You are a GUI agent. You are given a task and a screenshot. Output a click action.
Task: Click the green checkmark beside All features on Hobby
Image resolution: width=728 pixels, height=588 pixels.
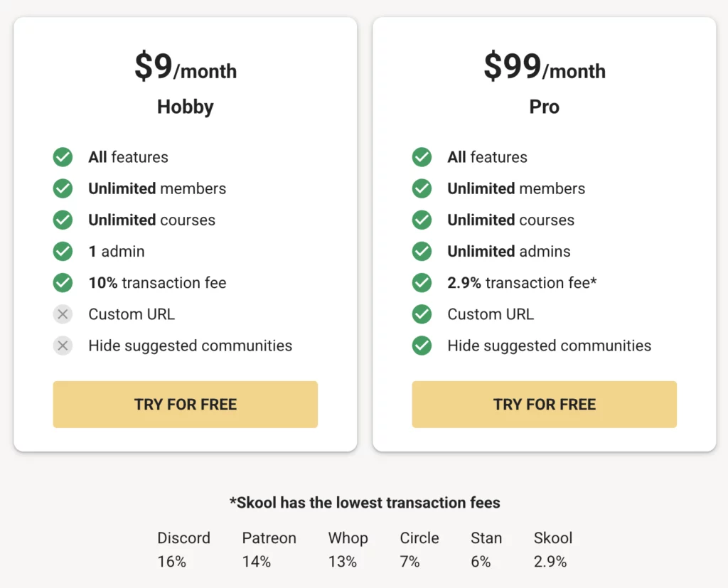pyautogui.click(x=63, y=157)
